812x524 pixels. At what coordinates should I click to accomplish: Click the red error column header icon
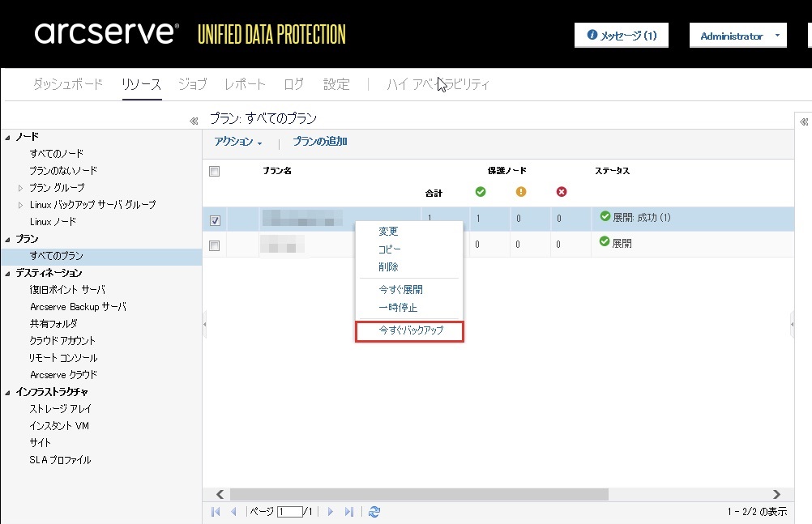(562, 192)
